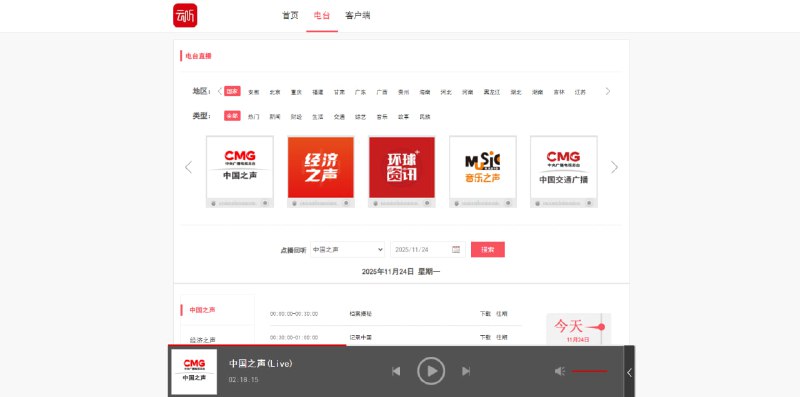
Task: Click the player's CMG station cover
Action: 194,371
